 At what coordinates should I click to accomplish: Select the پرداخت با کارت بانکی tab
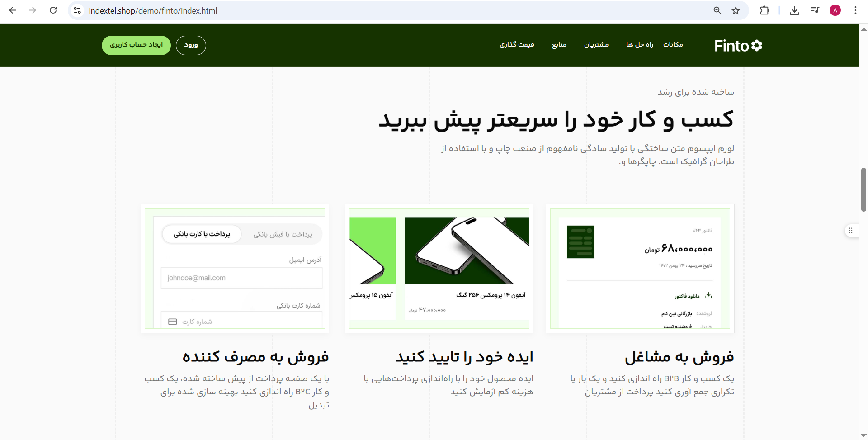202,234
